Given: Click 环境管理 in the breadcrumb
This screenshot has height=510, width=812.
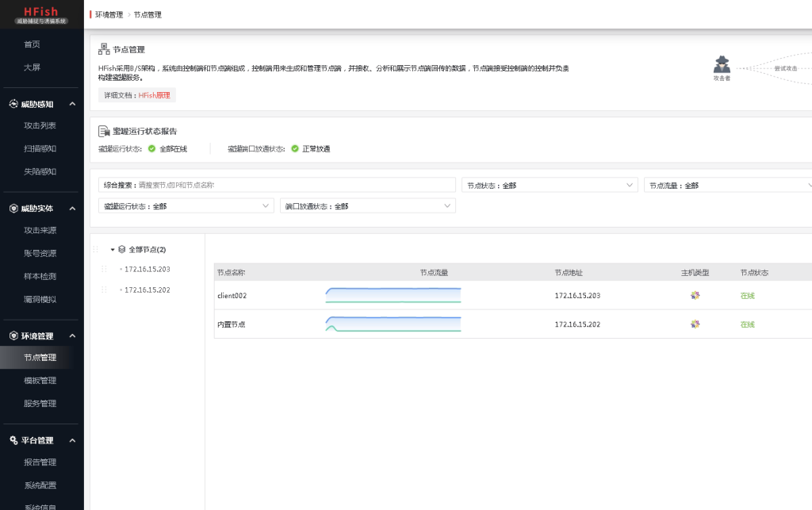Looking at the screenshot, I should pos(109,14).
